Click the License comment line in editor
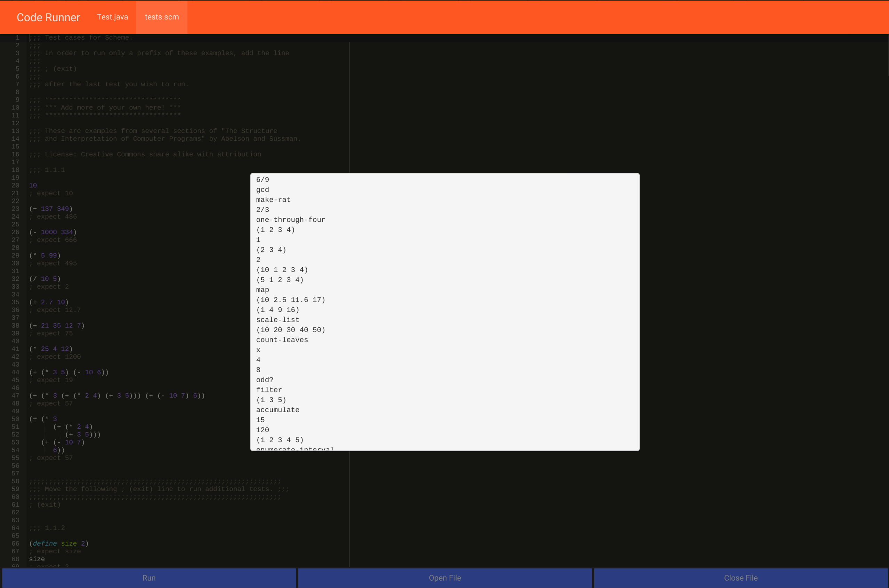The image size is (889, 588). click(x=145, y=154)
